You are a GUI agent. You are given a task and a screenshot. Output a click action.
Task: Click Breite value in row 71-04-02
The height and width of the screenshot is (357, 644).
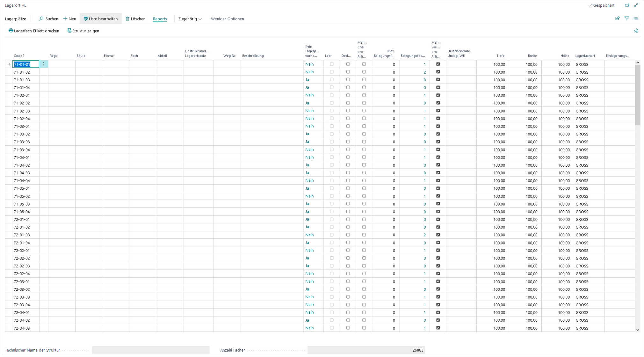532,165
